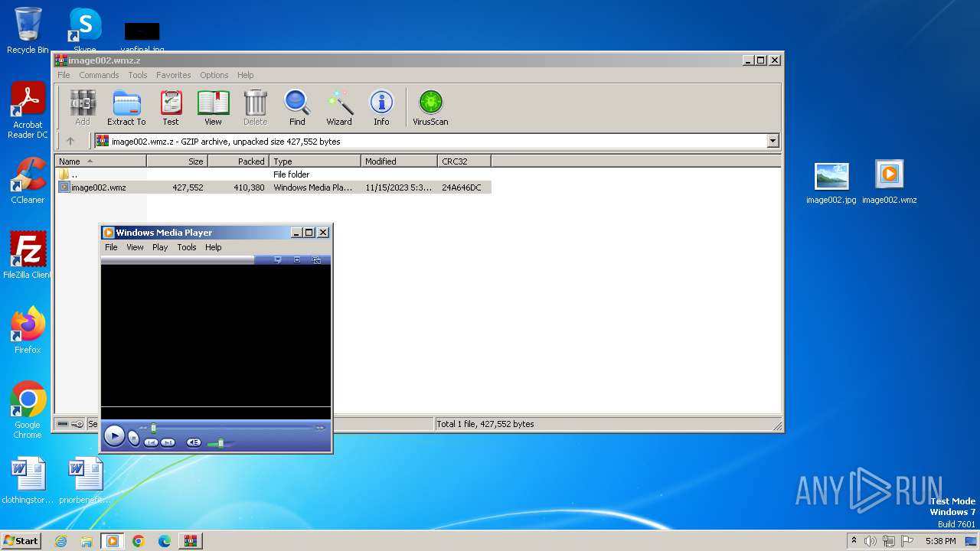Click the next track button in Media Player
This screenshot has width=980, height=551.
coord(168,442)
